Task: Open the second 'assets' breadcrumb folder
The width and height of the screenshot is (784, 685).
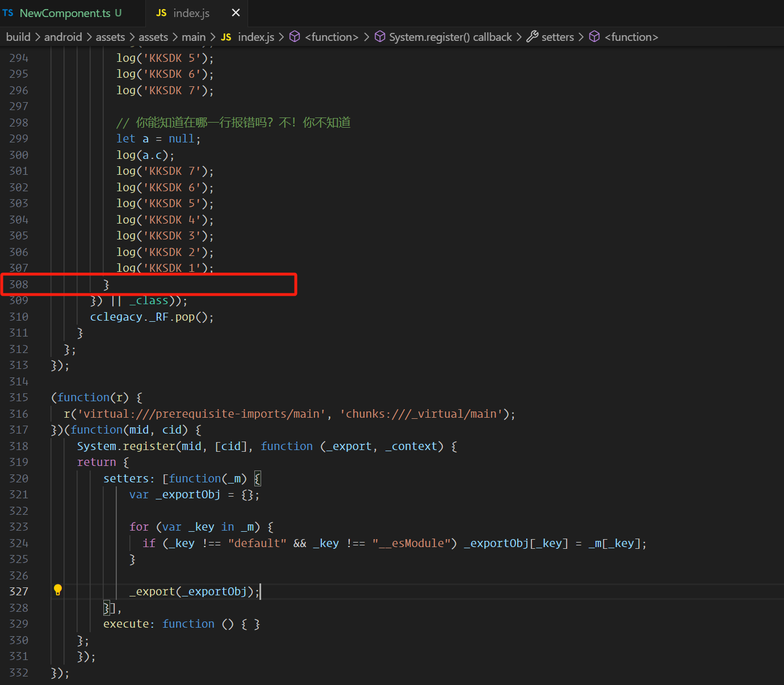Action: pyautogui.click(x=153, y=37)
